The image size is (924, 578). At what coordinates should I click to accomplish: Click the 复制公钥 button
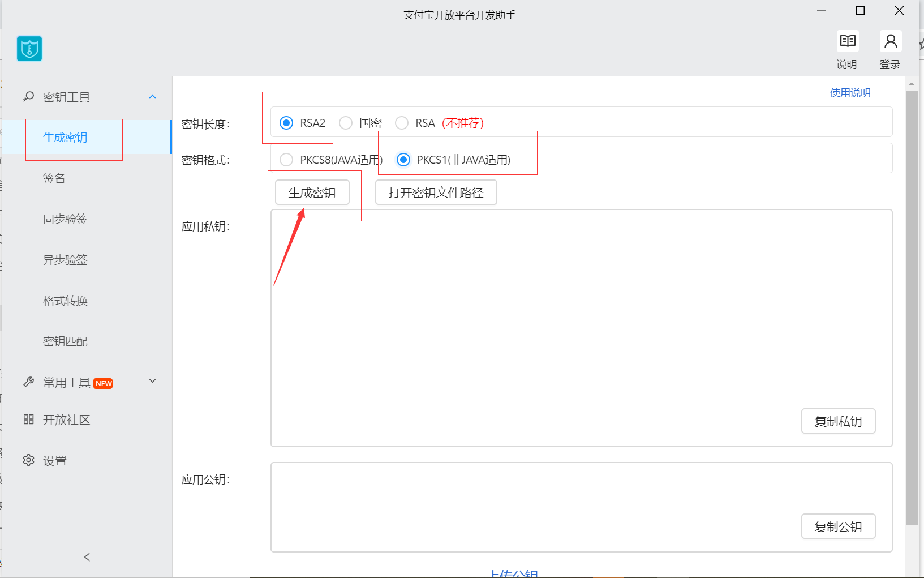click(839, 526)
